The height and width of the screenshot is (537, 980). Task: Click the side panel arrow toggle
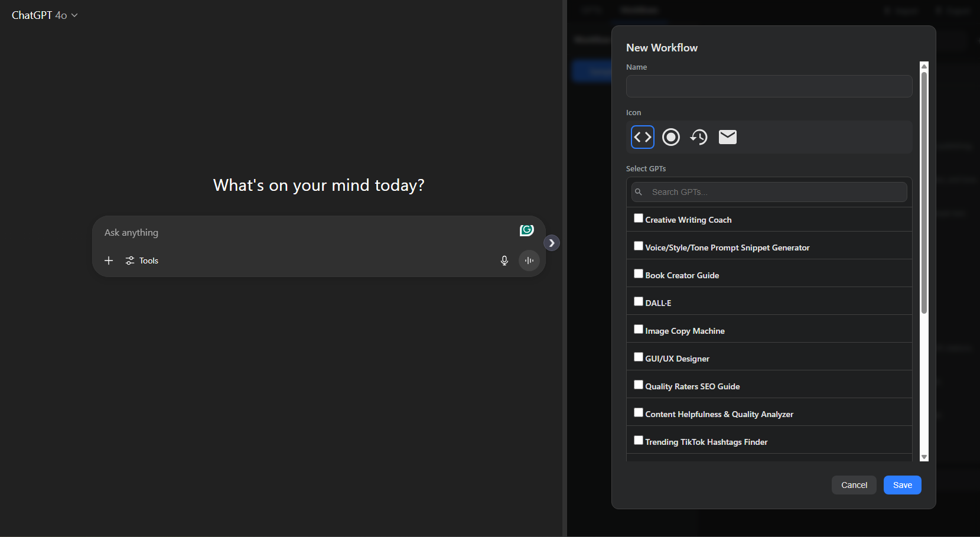552,243
